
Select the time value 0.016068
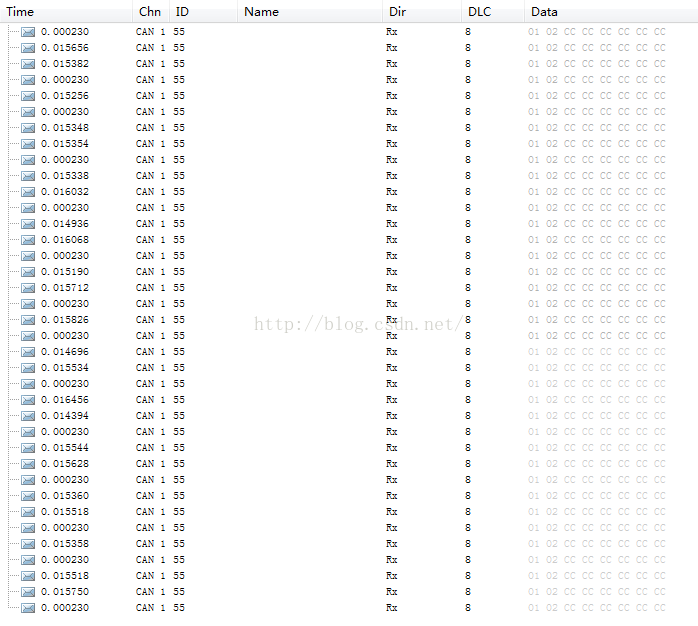point(65,240)
